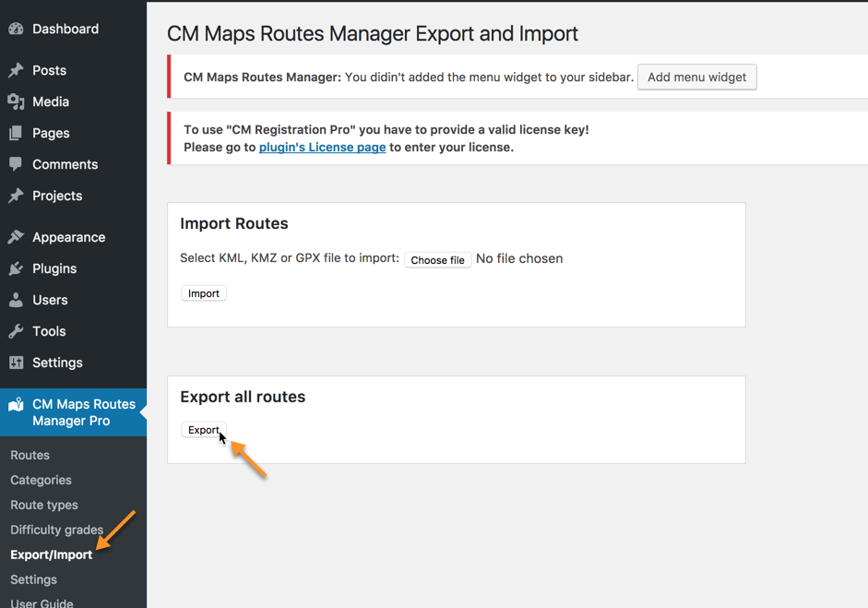Follow the plugin's License page link
Viewport: 868px width, 608px height.
(x=322, y=148)
